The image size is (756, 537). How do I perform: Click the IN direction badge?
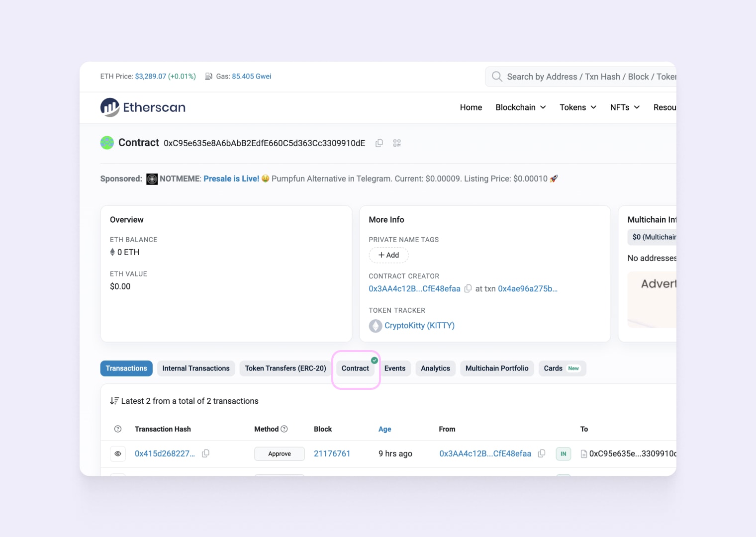pyautogui.click(x=564, y=454)
